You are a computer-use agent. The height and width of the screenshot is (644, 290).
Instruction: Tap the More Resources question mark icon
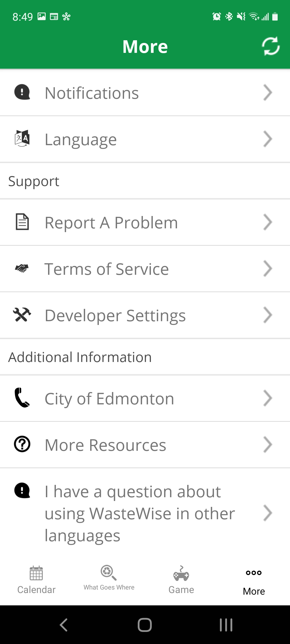click(x=22, y=444)
